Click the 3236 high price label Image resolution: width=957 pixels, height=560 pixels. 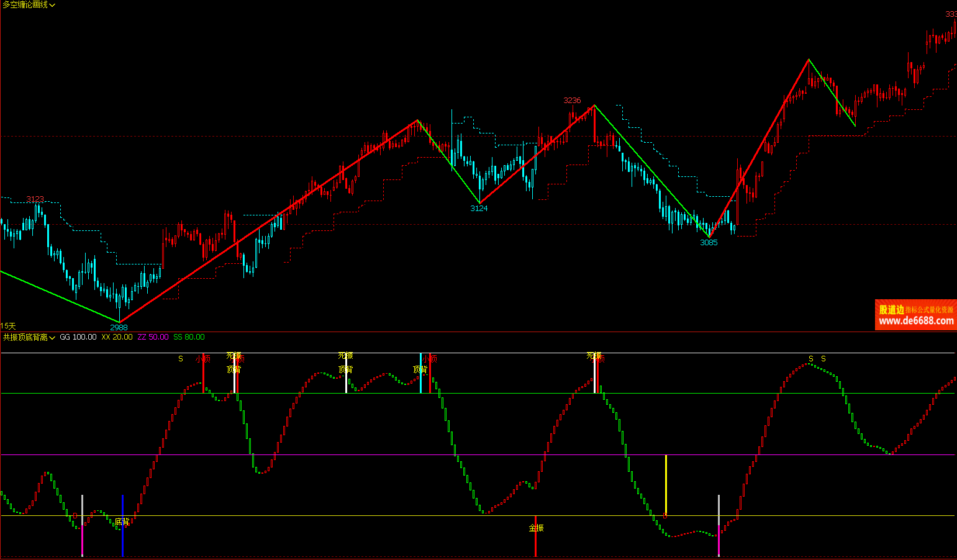(x=572, y=101)
